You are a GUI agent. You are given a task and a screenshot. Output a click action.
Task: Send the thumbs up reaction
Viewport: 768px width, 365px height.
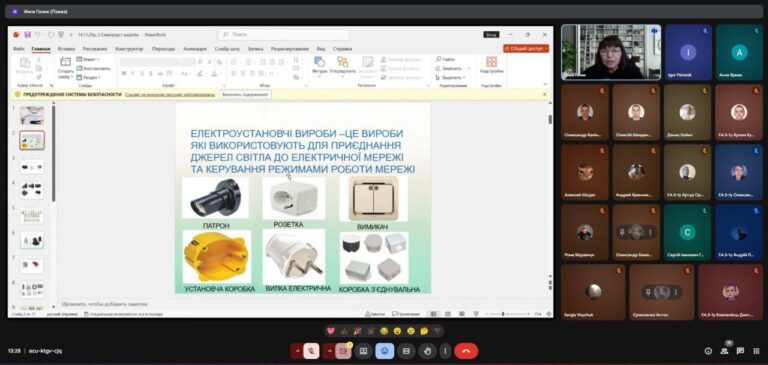point(344,331)
